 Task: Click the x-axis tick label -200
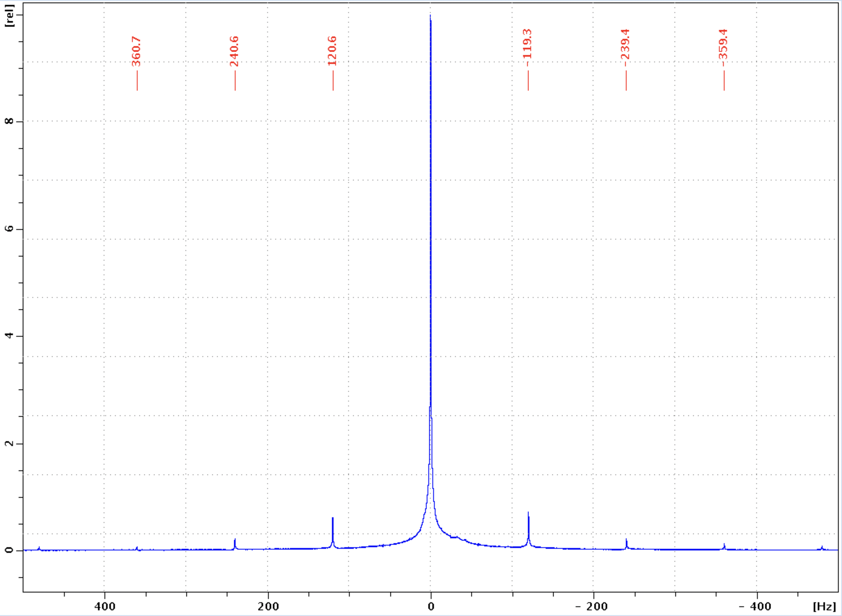coord(591,607)
